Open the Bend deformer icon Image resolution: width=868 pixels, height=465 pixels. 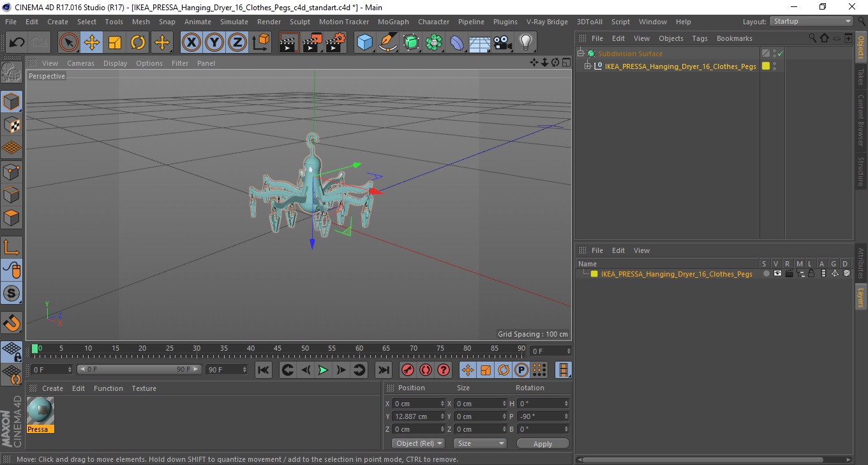tap(457, 43)
